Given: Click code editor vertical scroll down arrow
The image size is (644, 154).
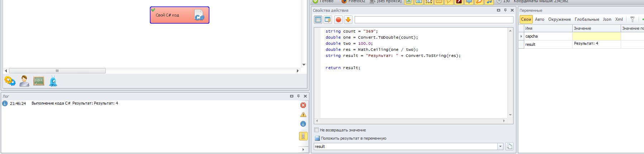Looking at the screenshot, I should 510,115.
